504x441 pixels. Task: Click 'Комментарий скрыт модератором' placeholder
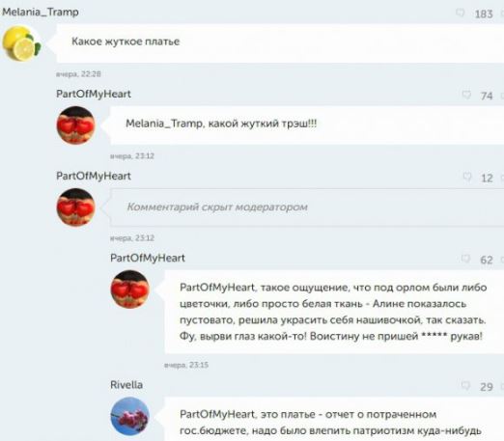pos(217,207)
